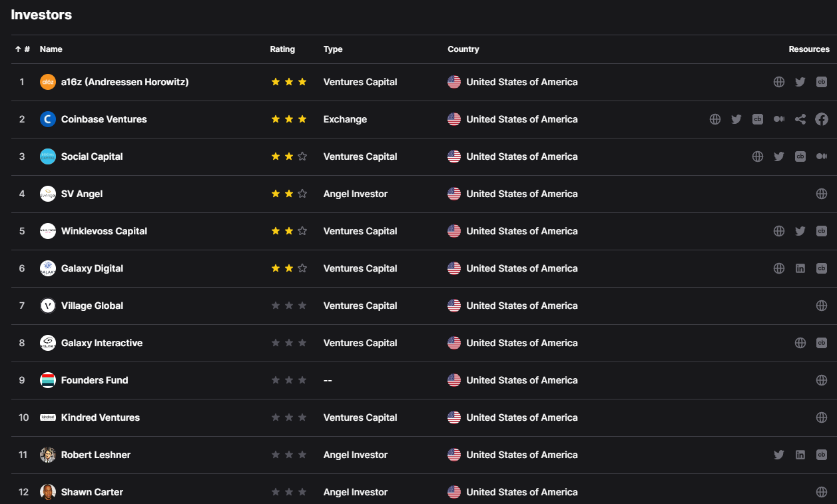Open Coinbase Ventures' Facebook page icon
837x504 pixels.
tap(822, 119)
